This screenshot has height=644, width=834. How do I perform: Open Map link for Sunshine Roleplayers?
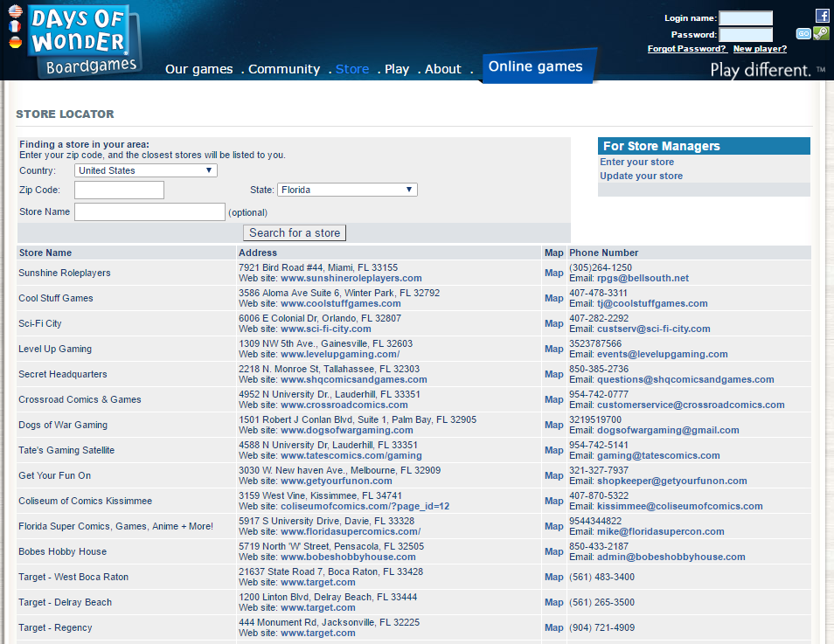[553, 273]
